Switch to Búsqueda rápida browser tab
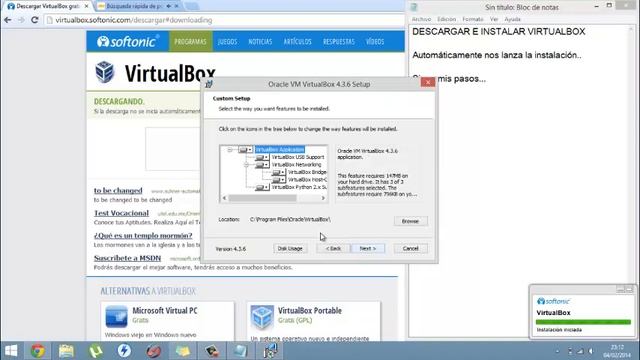This screenshot has width=640, height=360. point(138,7)
